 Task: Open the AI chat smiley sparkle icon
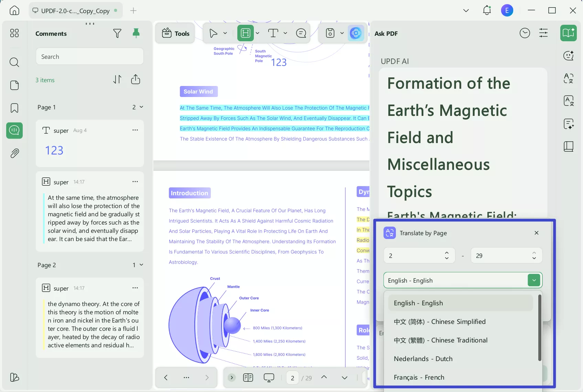[569, 55]
